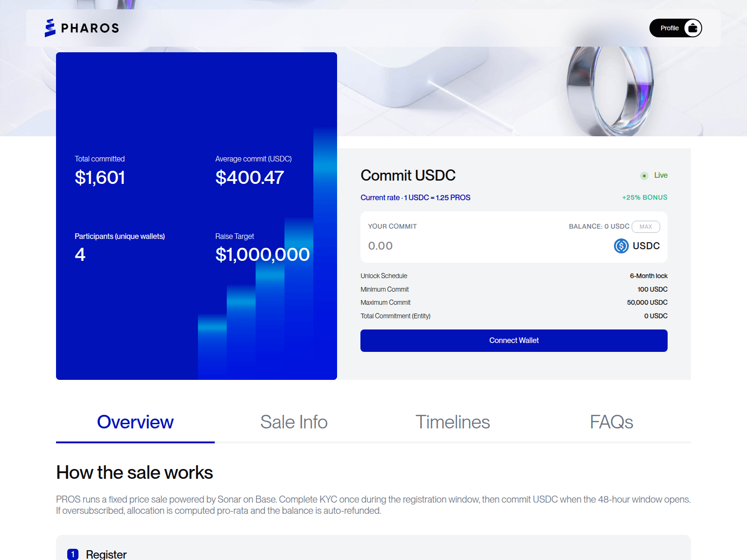Open the Sale Info tab
Image resolution: width=747 pixels, height=560 pixels.
tap(294, 422)
